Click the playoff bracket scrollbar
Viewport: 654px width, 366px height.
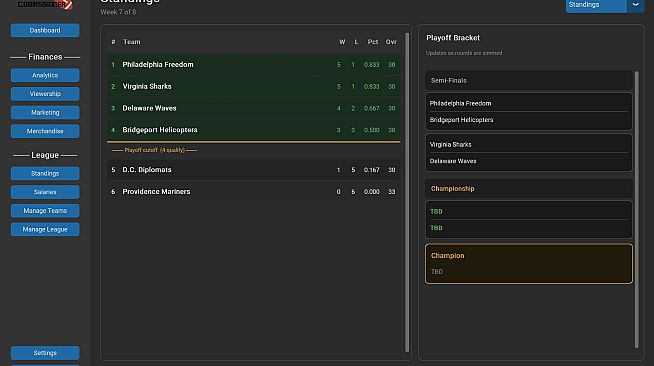[636, 209]
